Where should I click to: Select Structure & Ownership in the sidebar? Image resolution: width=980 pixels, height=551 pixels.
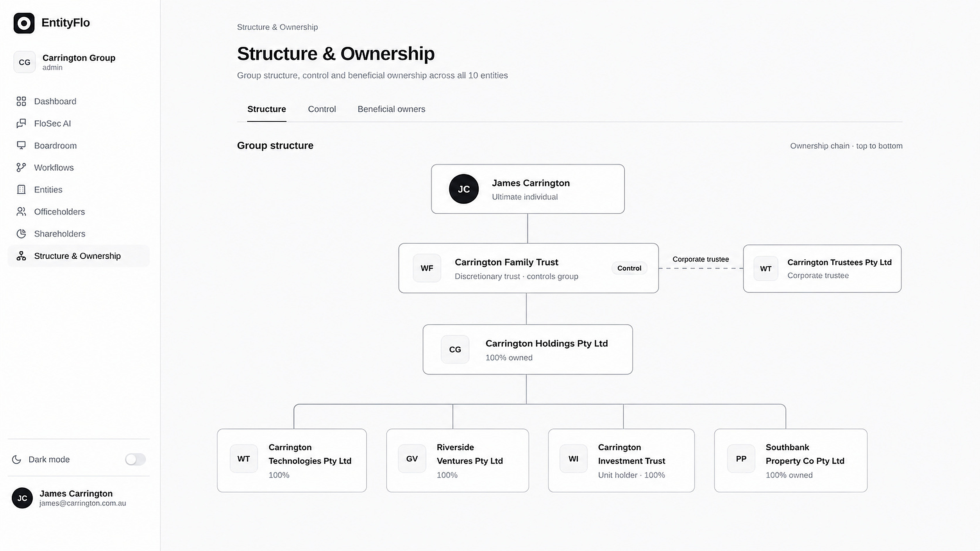tap(79, 256)
